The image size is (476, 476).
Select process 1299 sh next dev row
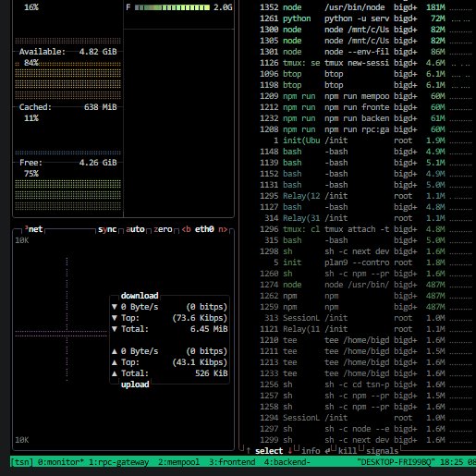click(365, 440)
